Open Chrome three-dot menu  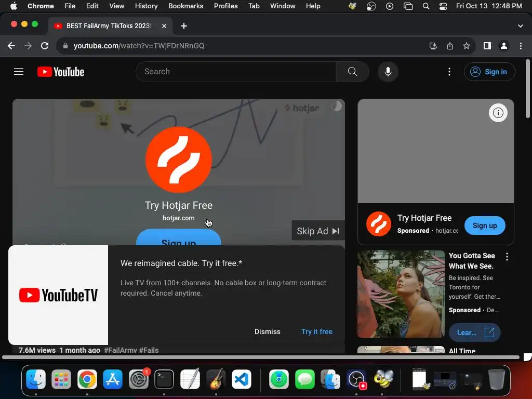click(x=521, y=46)
